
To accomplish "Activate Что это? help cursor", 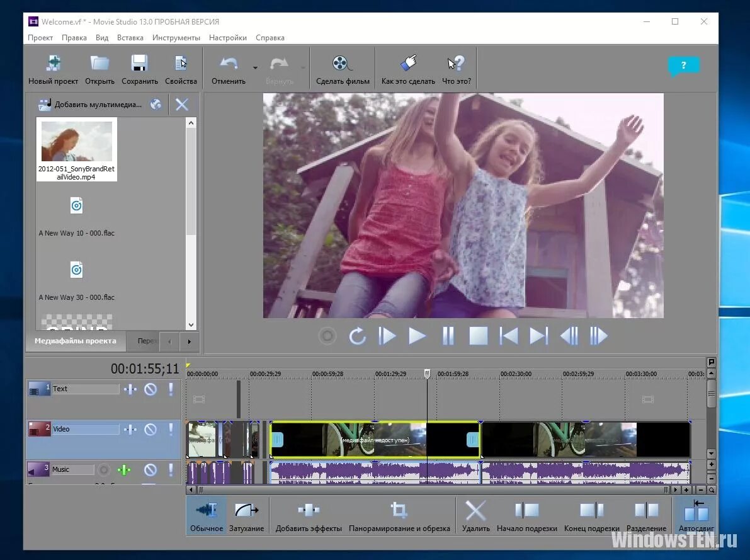I will (457, 69).
